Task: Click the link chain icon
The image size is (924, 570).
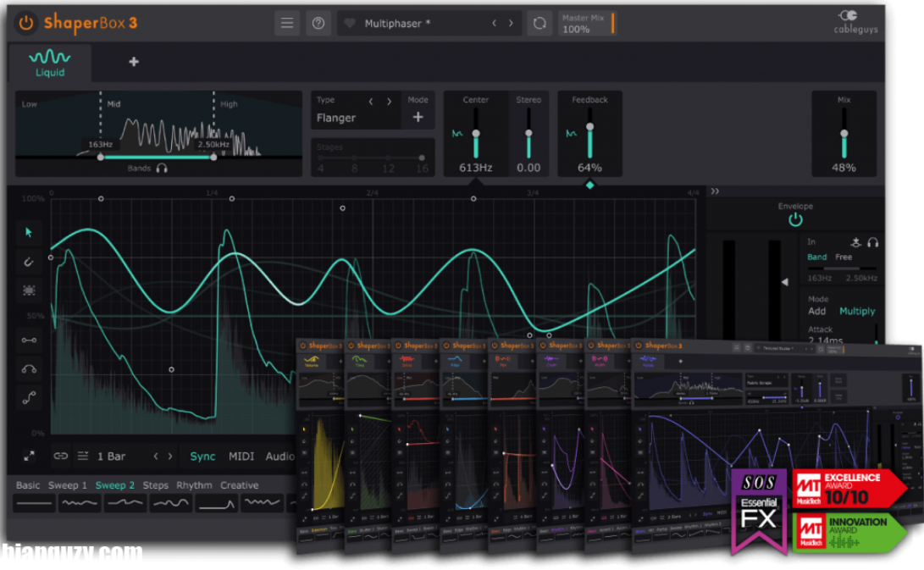Action: [x=61, y=457]
